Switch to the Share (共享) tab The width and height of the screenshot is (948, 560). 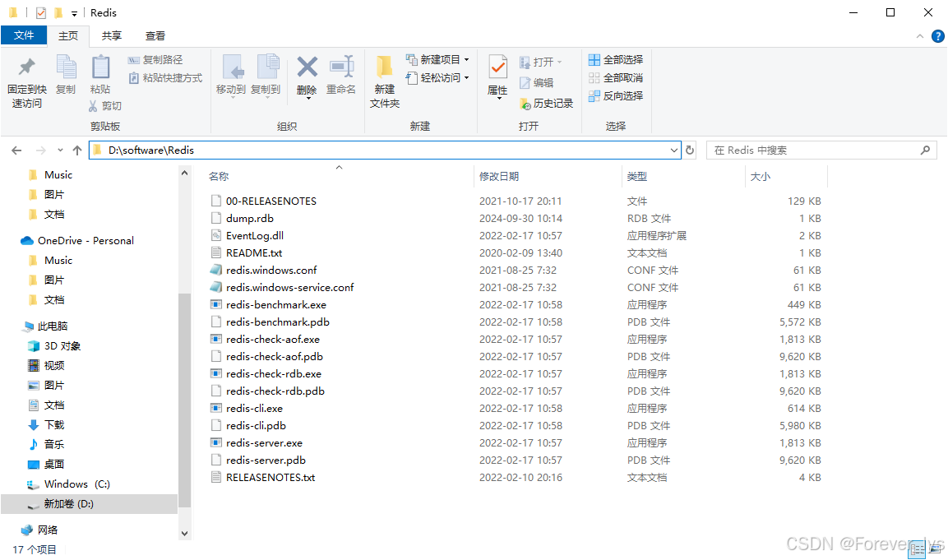click(111, 35)
